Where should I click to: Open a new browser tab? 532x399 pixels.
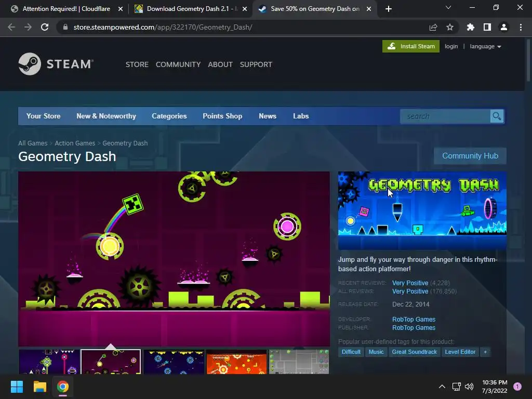pos(389,9)
